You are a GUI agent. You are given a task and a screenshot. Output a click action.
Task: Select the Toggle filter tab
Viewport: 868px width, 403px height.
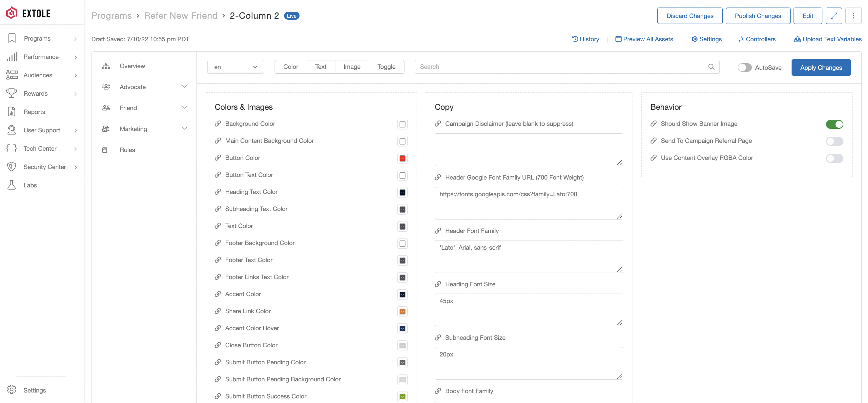click(386, 67)
